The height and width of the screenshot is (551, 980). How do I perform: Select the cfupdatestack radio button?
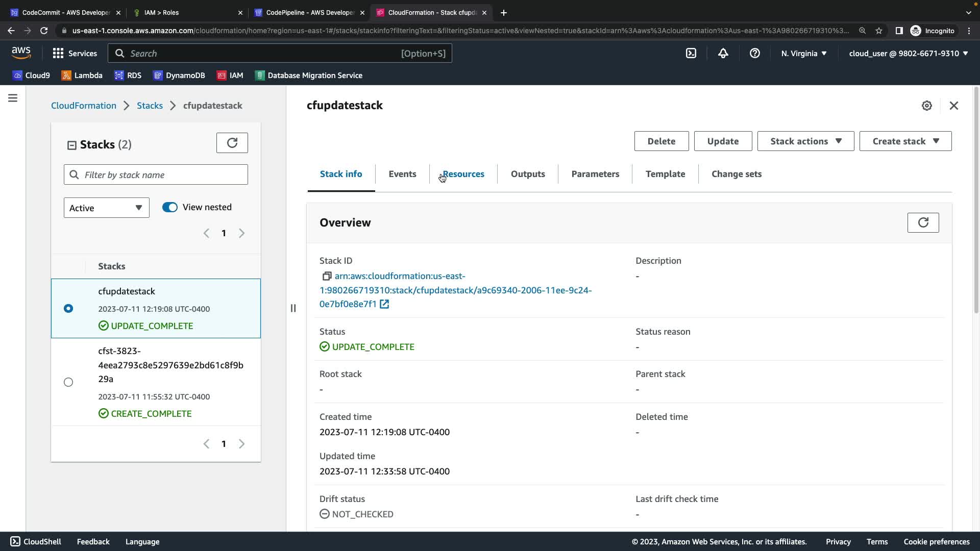tap(68, 308)
